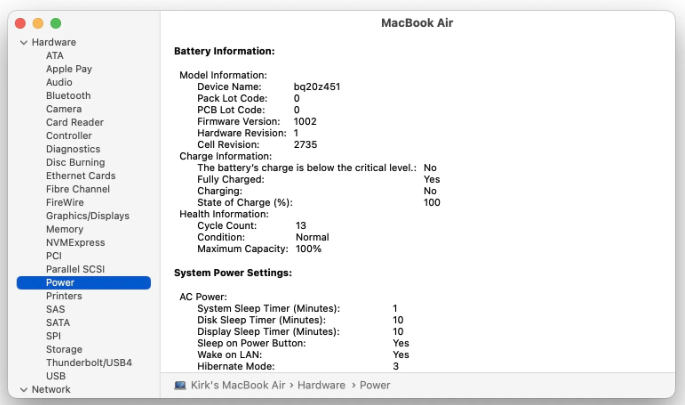685x405 pixels.
Task: Open the Fibre Channel entry
Action: (78, 189)
